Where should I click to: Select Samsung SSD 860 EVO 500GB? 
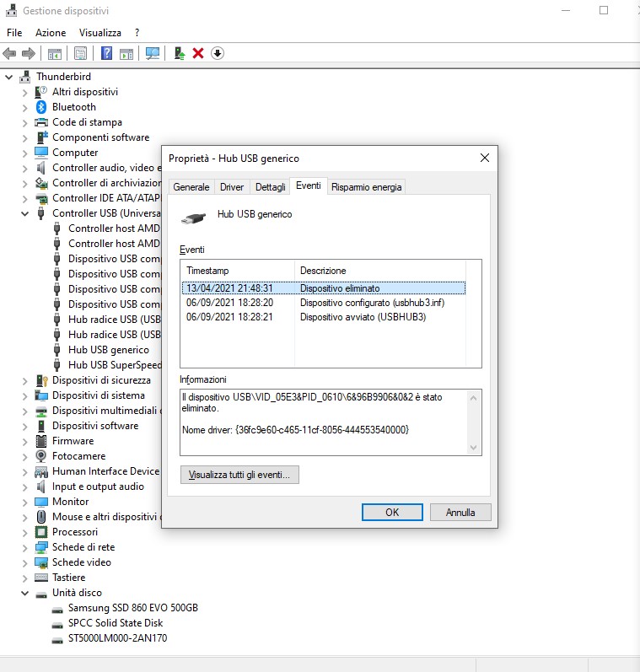[132, 608]
